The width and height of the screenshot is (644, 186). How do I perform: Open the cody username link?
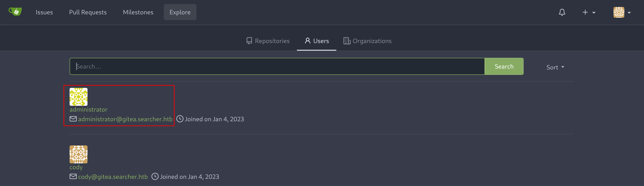tap(76, 167)
